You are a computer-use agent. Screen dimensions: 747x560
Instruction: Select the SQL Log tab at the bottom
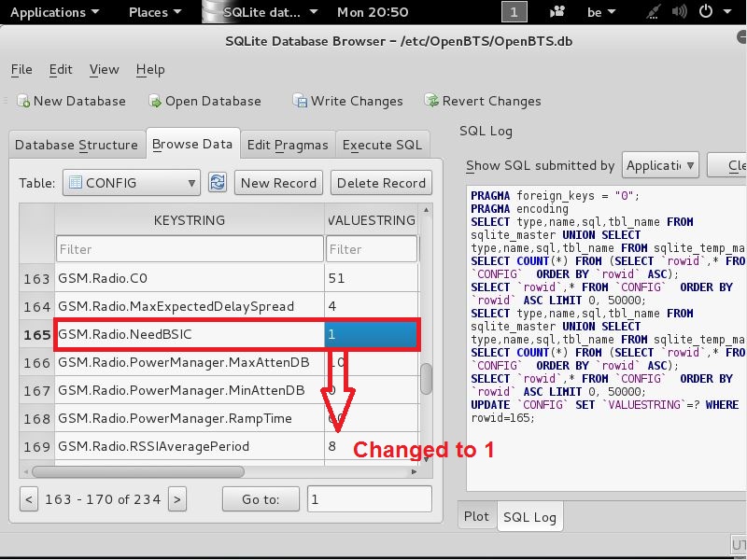tap(529, 517)
